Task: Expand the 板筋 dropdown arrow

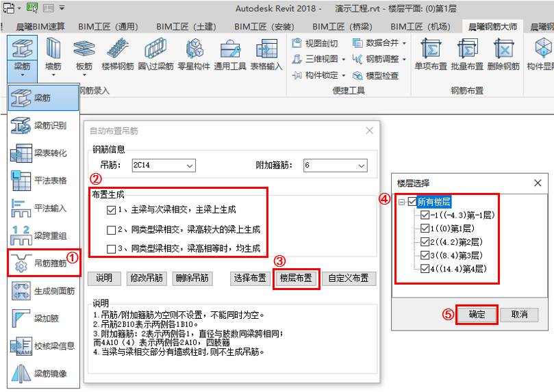Action: tap(84, 75)
